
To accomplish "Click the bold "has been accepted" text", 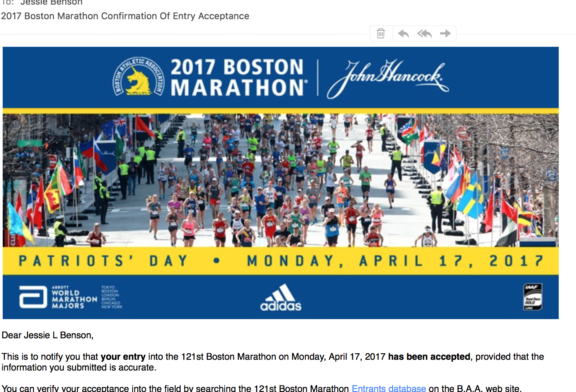I will pos(429,357).
